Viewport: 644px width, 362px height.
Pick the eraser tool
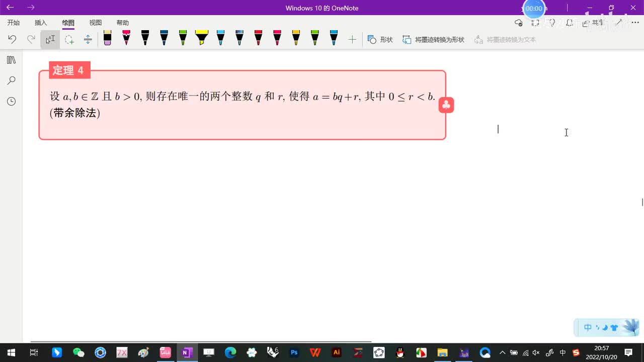tap(107, 38)
